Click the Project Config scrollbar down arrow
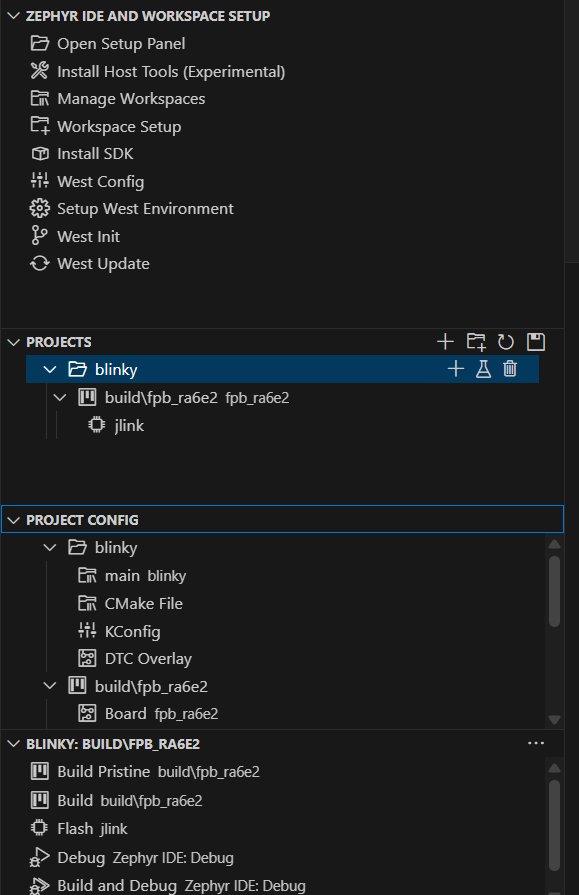The width and height of the screenshot is (579, 895). 554,720
